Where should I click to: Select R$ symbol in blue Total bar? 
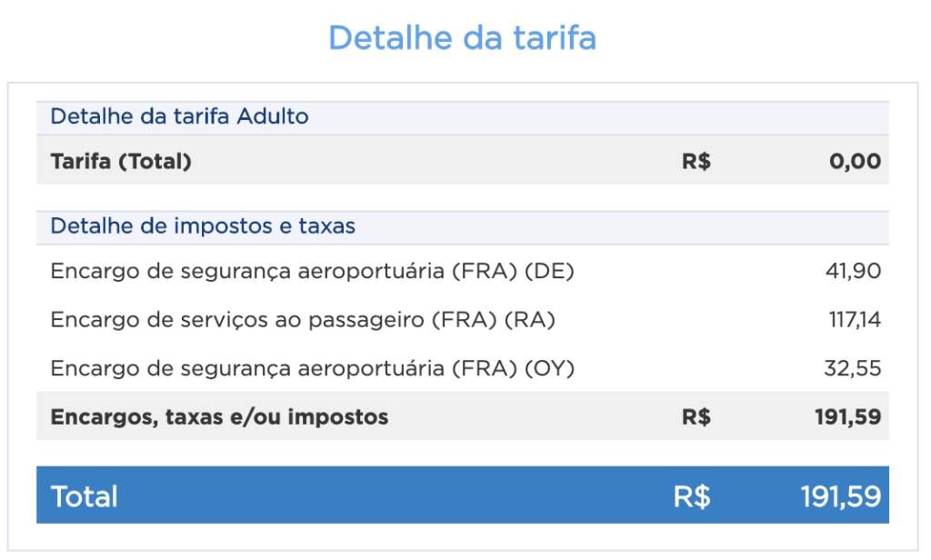tap(692, 496)
